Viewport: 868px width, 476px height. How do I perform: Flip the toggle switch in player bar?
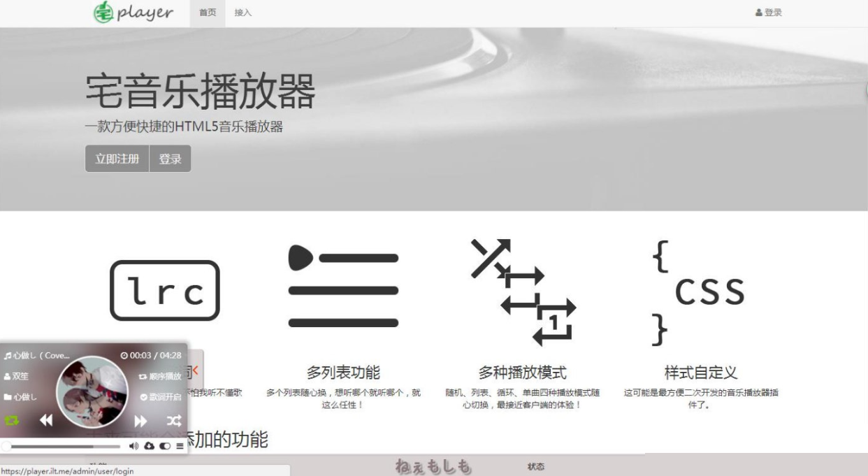(x=165, y=446)
